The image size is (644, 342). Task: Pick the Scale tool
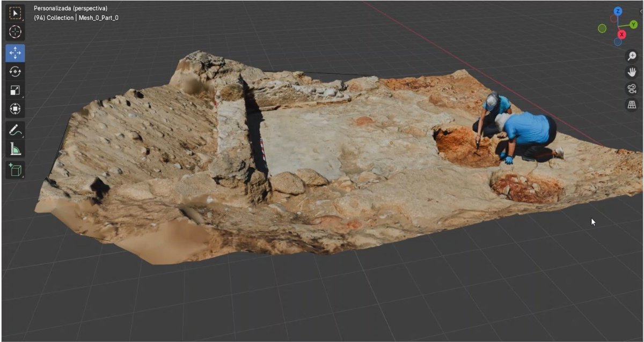[15, 91]
